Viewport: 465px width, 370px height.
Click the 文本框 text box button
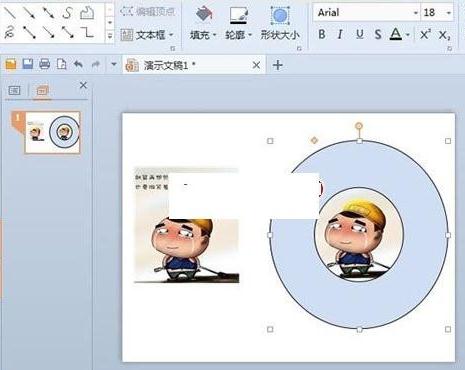(147, 35)
